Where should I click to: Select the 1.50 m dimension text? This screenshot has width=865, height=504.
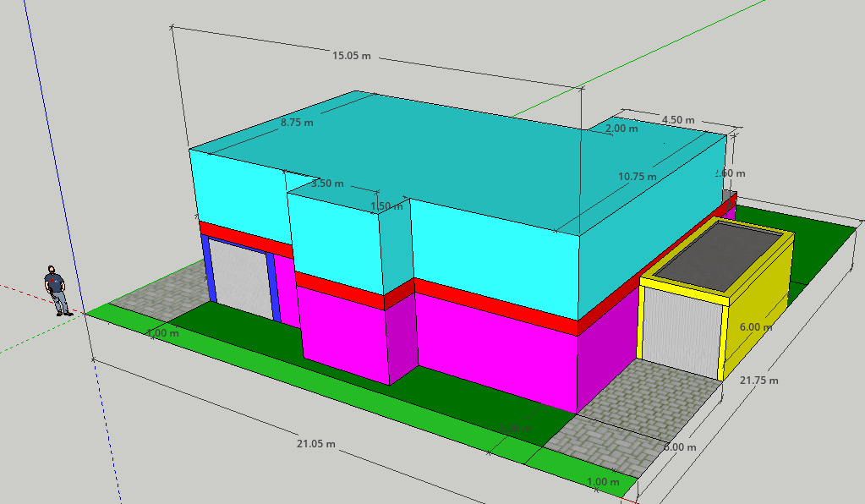[x=387, y=206]
